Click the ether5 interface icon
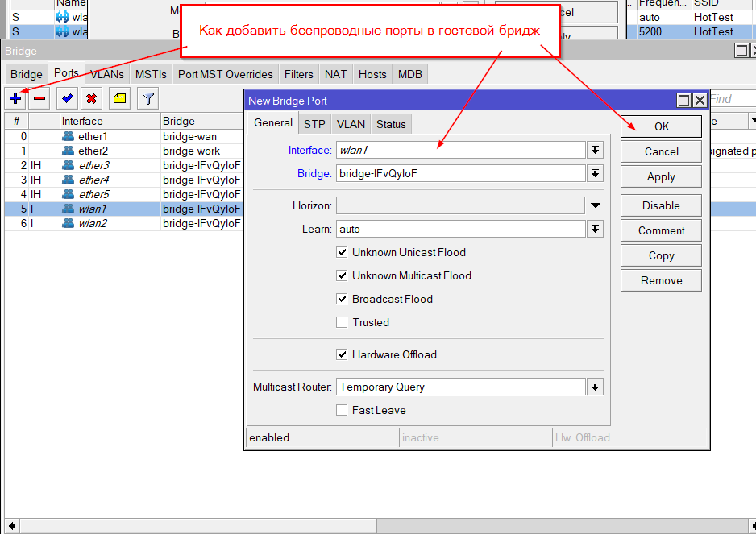This screenshot has height=534, width=756. click(69, 194)
